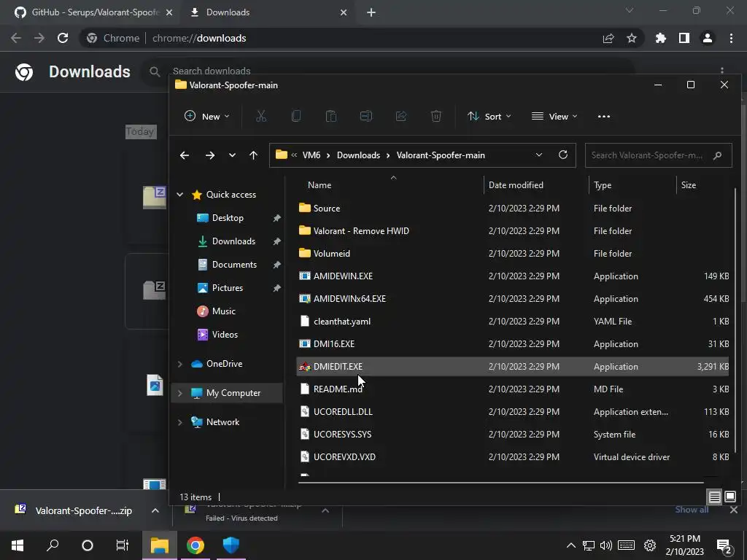The width and height of the screenshot is (747, 560).
Task: Open Chrome profile avatar icon
Action: coord(708,38)
